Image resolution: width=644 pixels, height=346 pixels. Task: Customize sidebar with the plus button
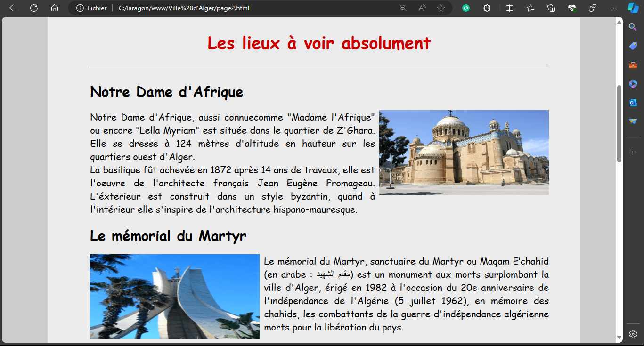633,152
